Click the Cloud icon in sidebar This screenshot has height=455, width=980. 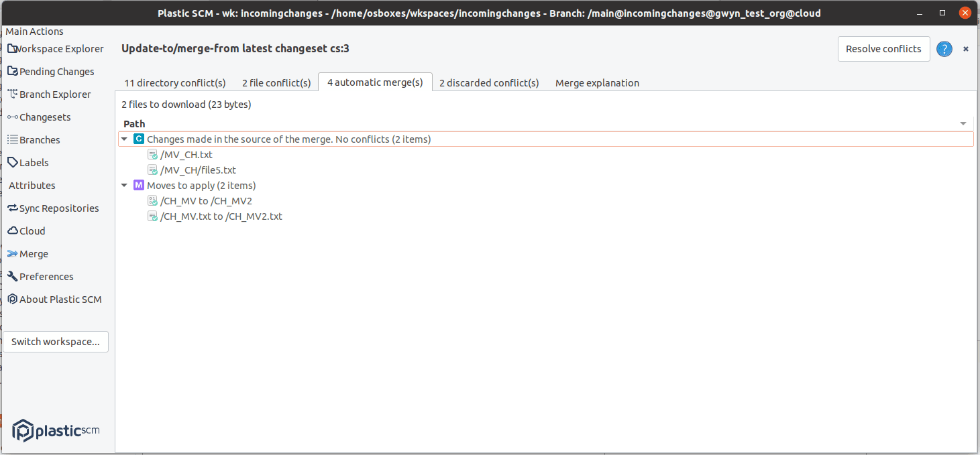pos(13,231)
